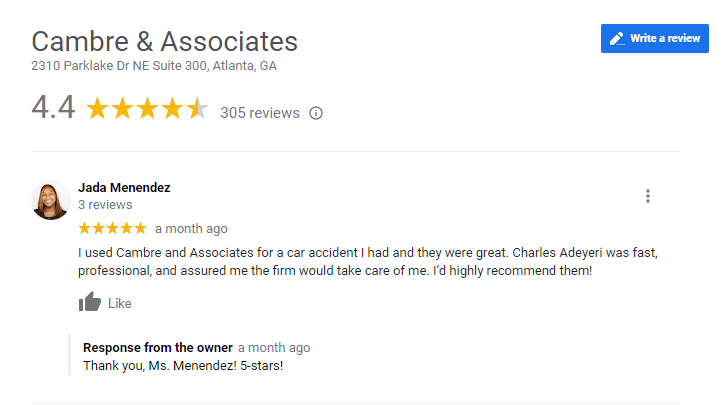Click the overall 4.4 star rating bar
Viewport: 722px width, 405px height.
pyautogui.click(x=147, y=109)
